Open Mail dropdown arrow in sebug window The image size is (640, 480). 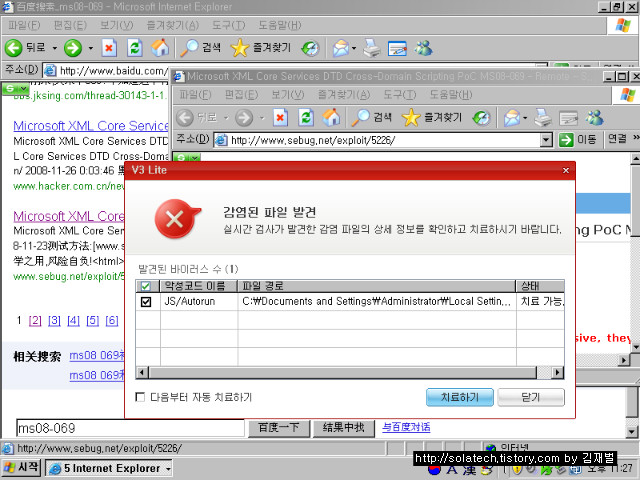click(525, 118)
